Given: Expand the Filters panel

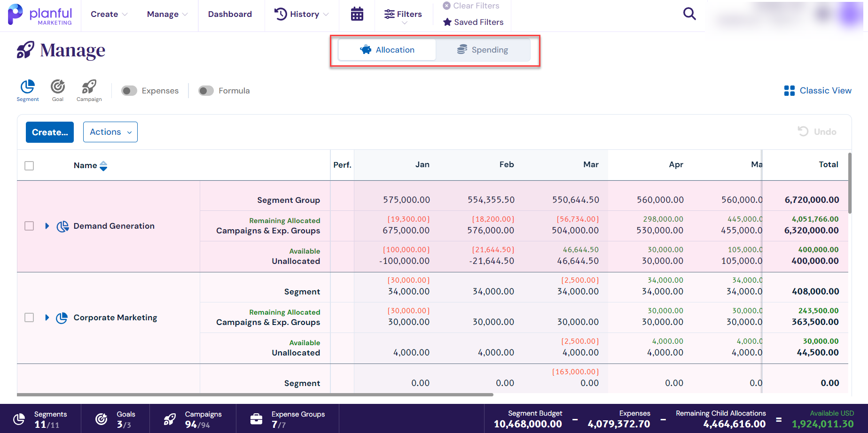Looking at the screenshot, I should coord(403,15).
